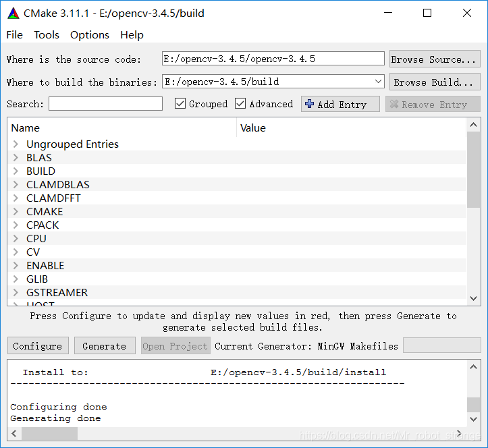Viewport: 488px width, 448px height.
Task: Click the progress bar next to generator
Action: click(442, 345)
